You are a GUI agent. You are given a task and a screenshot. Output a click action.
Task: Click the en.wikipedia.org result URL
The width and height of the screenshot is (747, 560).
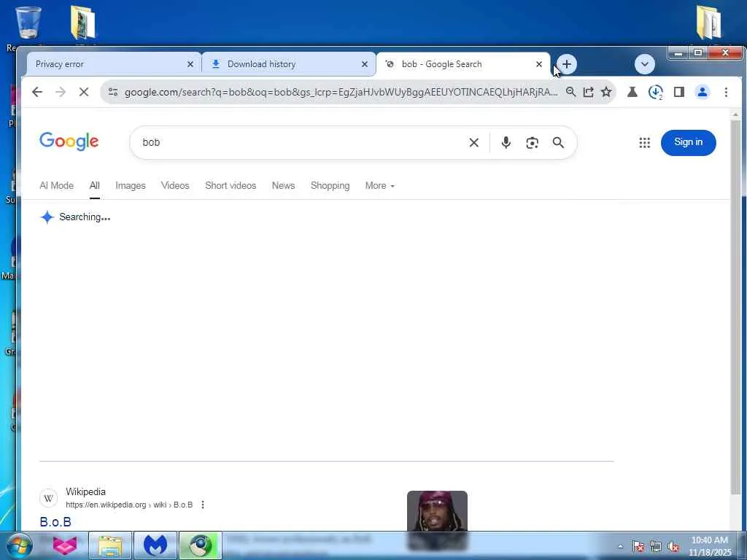pyautogui.click(x=129, y=505)
